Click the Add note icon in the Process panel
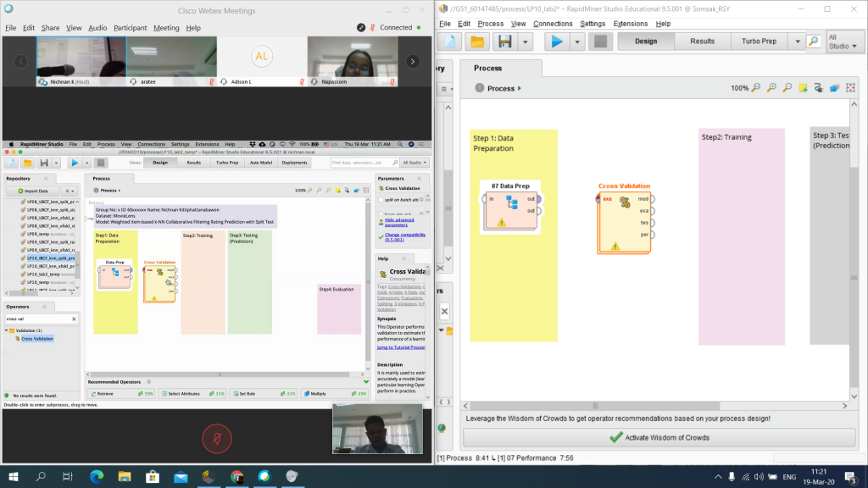The height and width of the screenshot is (488, 868). [803, 88]
